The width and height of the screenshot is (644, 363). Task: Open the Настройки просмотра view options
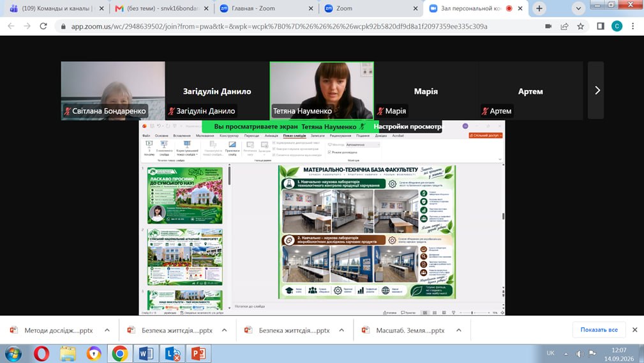[408, 127]
